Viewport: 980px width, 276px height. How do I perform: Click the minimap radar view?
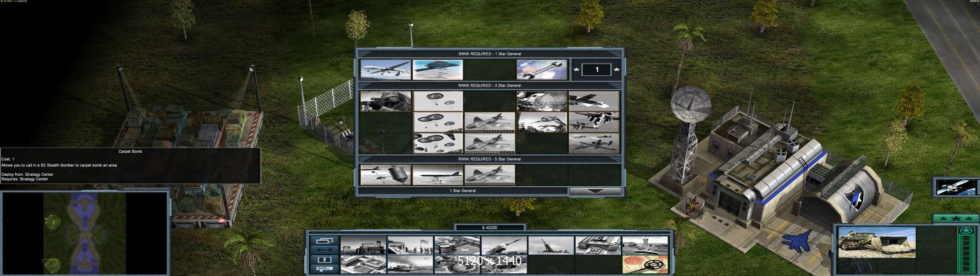[x=85, y=233]
